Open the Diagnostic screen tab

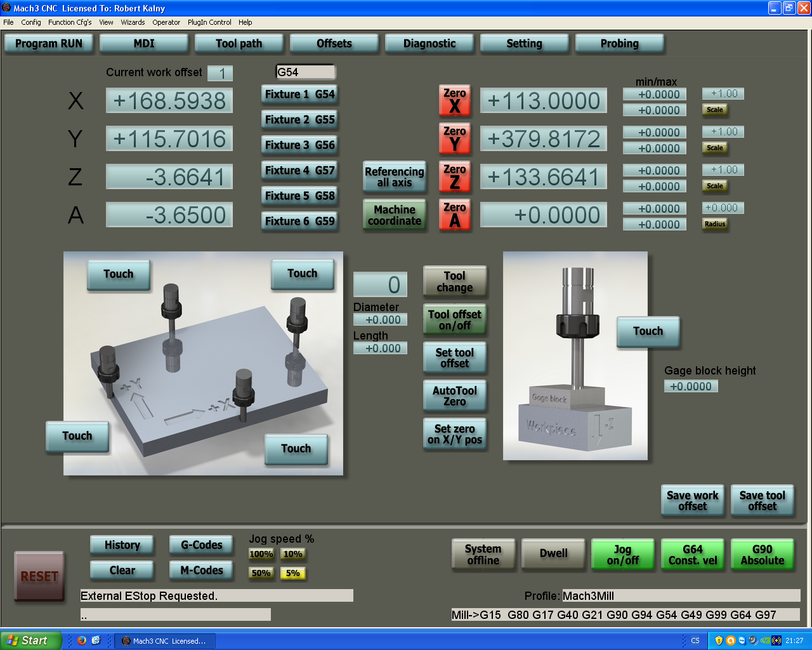click(429, 44)
